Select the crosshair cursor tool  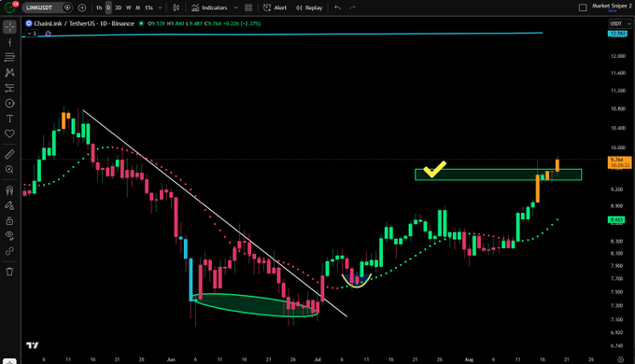coord(9,27)
